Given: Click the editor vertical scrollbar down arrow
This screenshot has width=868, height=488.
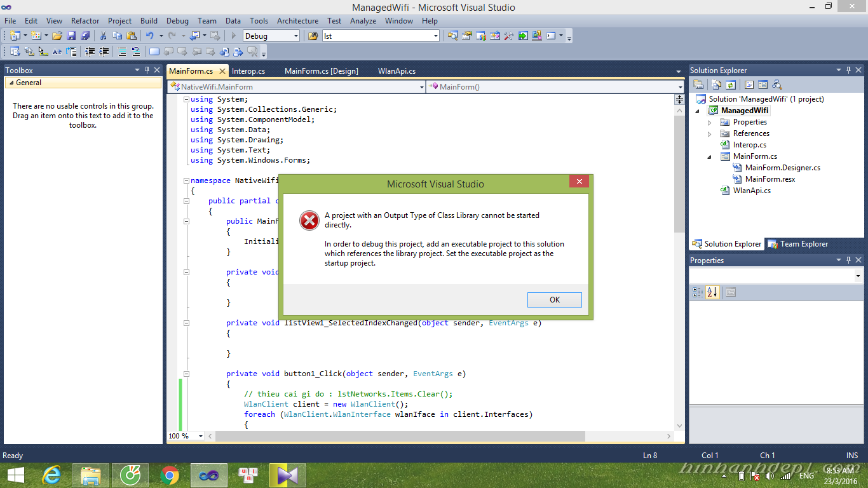Looking at the screenshot, I should (679, 426).
